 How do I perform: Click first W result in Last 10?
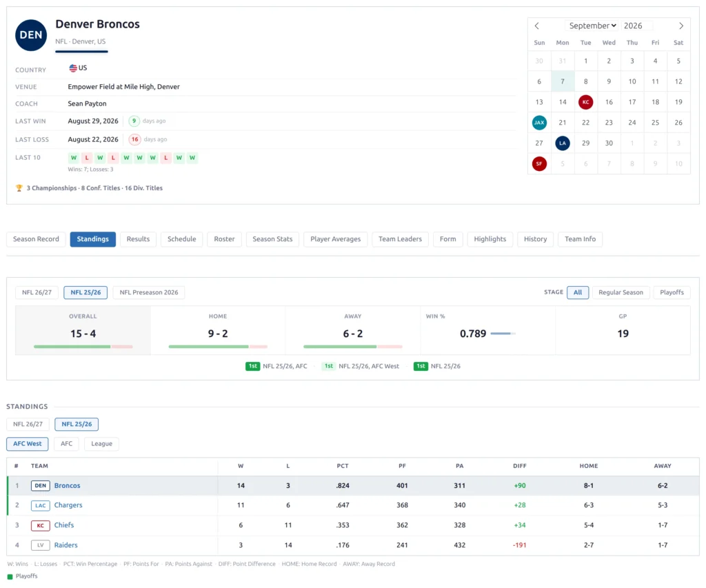[x=74, y=158]
